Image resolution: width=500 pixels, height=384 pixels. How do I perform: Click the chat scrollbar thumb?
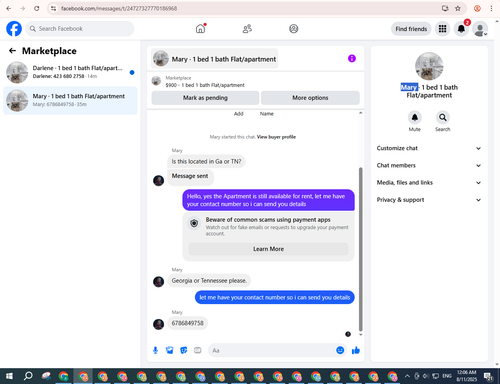tap(360, 248)
